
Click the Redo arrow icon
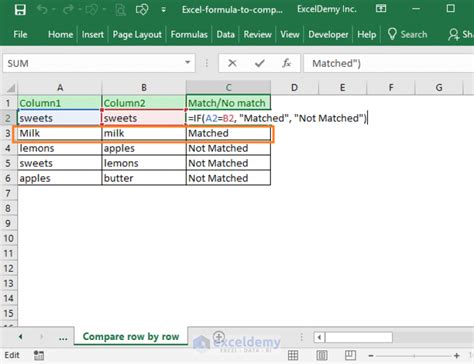click(68, 10)
